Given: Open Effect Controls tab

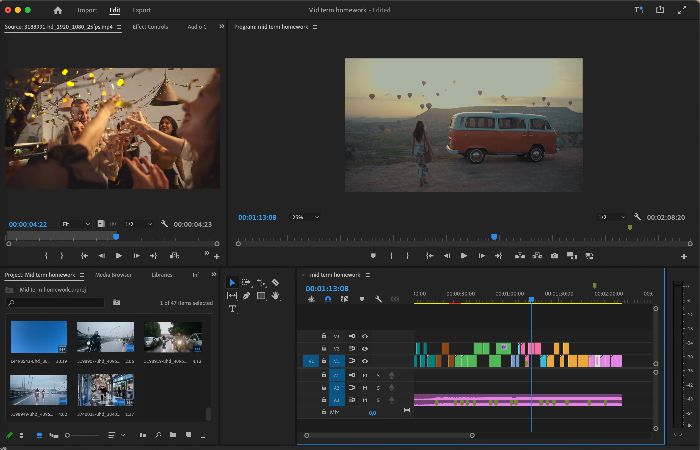Looking at the screenshot, I should click(150, 27).
